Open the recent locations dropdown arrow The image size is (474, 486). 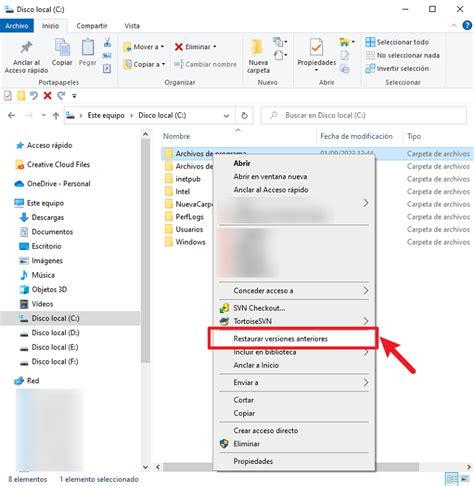pyautogui.click(x=43, y=115)
